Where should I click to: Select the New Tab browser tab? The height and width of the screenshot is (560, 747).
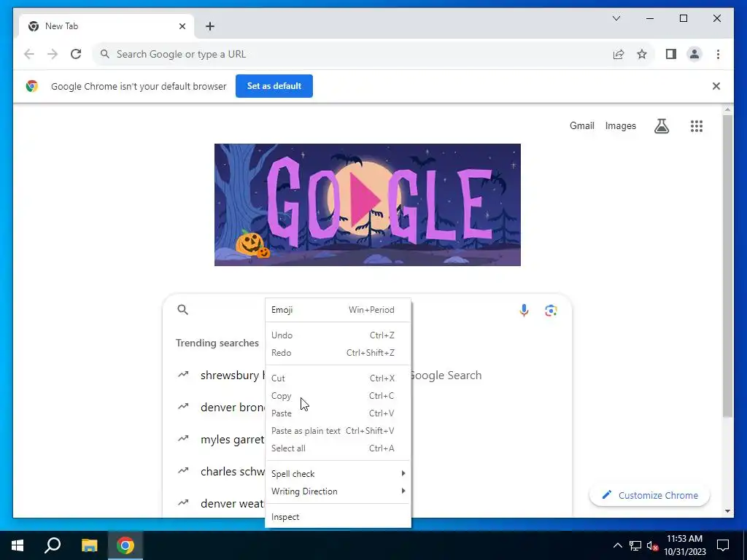click(x=107, y=26)
